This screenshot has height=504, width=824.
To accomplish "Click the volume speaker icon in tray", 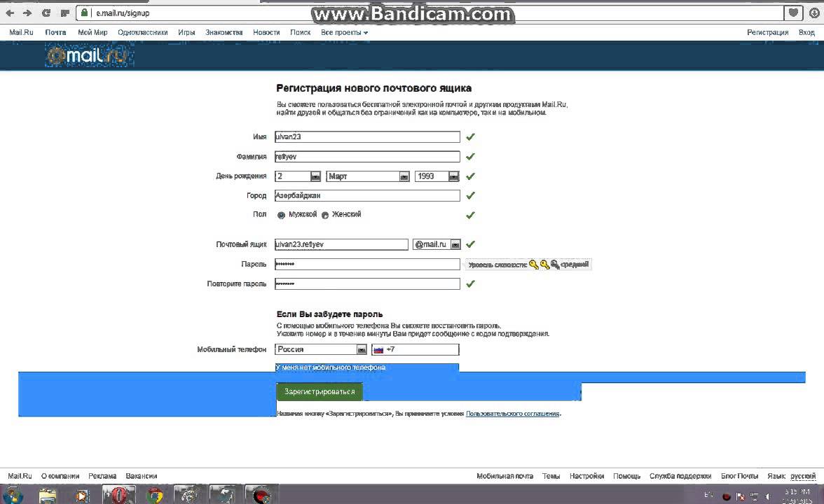I will 768,496.
